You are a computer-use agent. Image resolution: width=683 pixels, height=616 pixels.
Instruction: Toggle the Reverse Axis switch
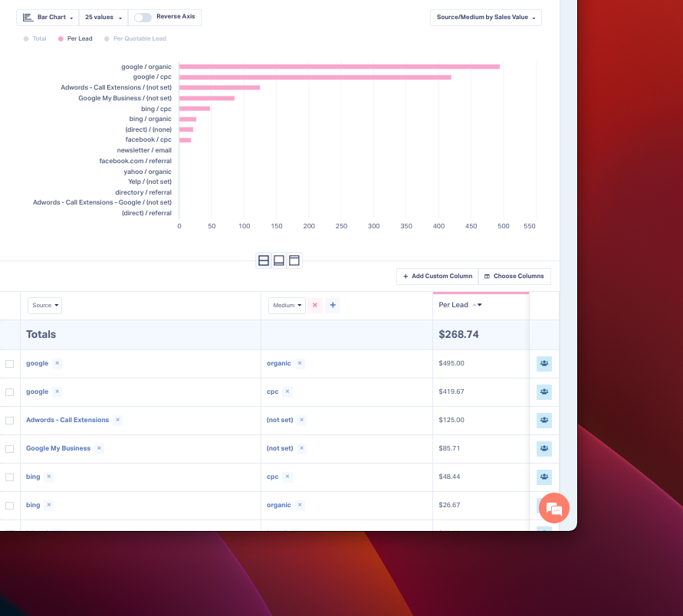click(x=143, y=18)
